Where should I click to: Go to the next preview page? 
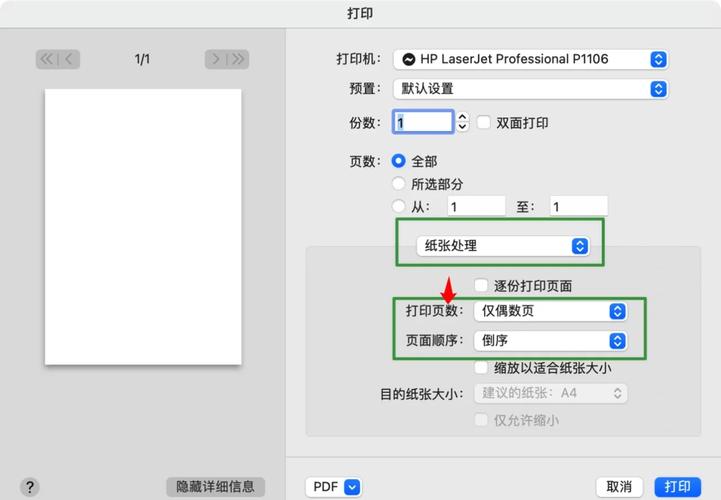216,59
